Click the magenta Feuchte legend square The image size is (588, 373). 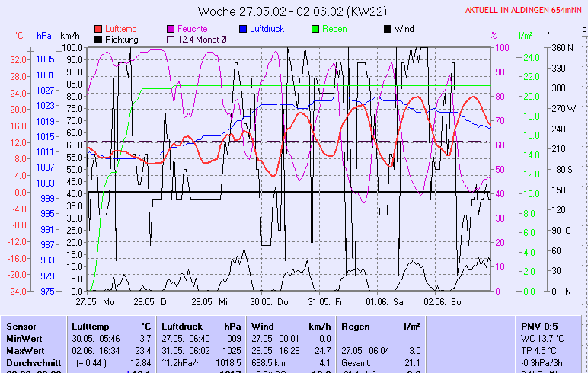point(171,29)
